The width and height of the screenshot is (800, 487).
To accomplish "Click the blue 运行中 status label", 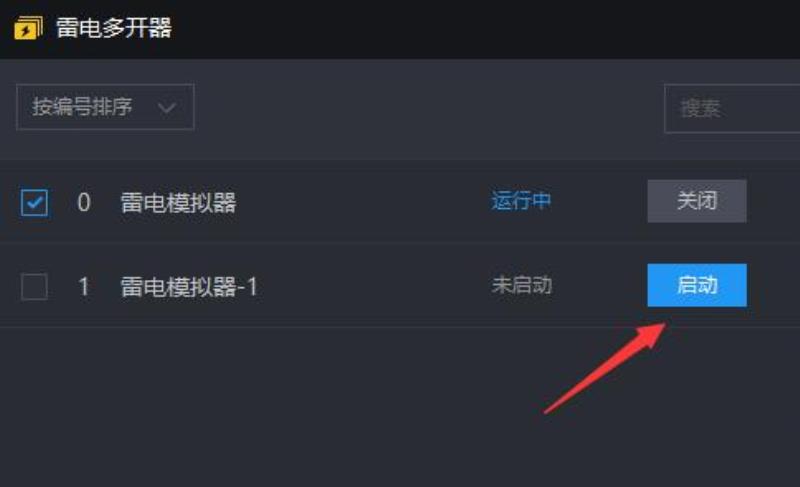I will tap(521, 201).
